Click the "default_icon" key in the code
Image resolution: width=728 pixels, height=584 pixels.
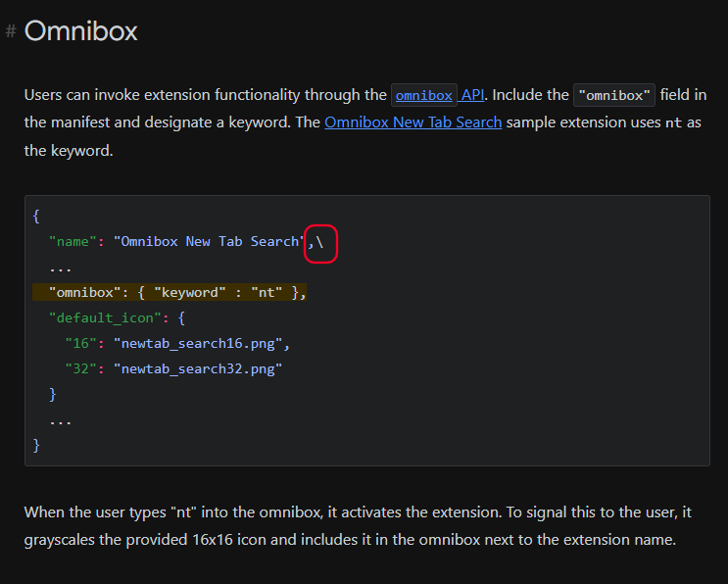105,318
